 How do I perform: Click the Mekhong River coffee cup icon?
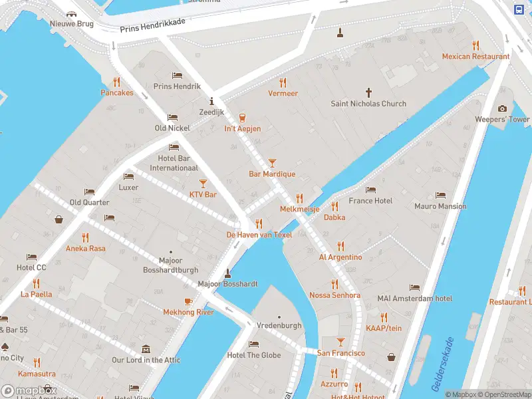(x=188, y=301)
